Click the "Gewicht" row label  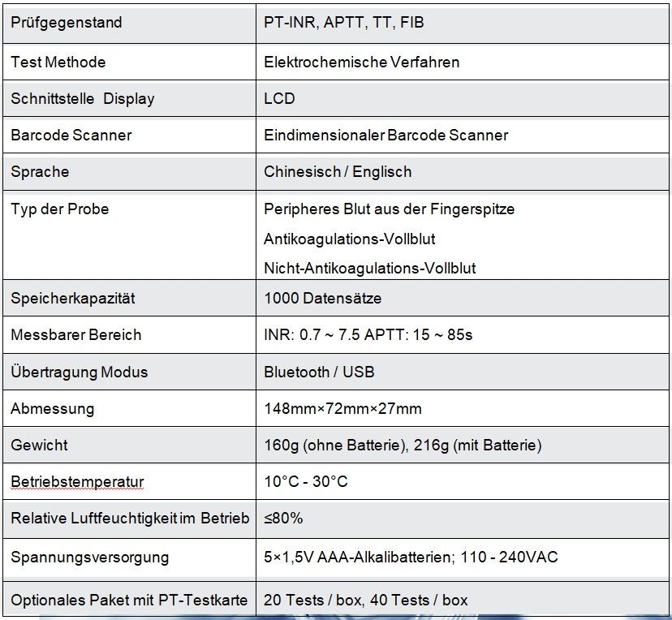pyautogui.click(x=40, y=446)
